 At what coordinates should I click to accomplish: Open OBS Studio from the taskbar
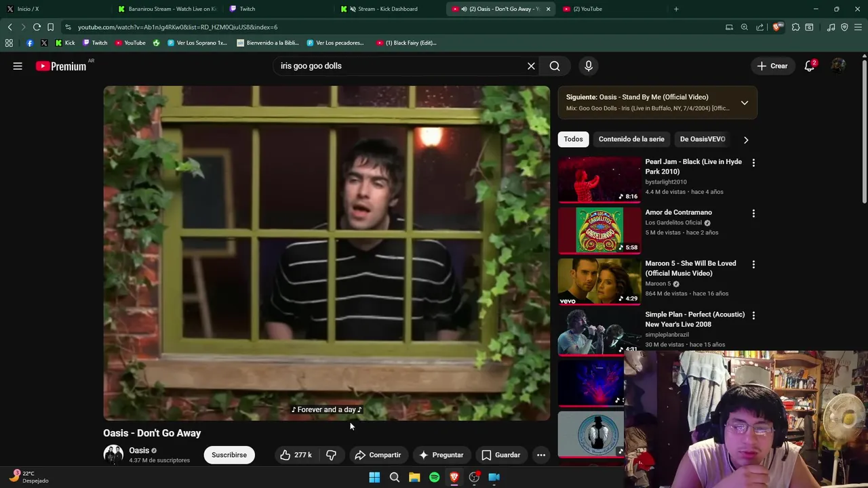tap(475, 477)
